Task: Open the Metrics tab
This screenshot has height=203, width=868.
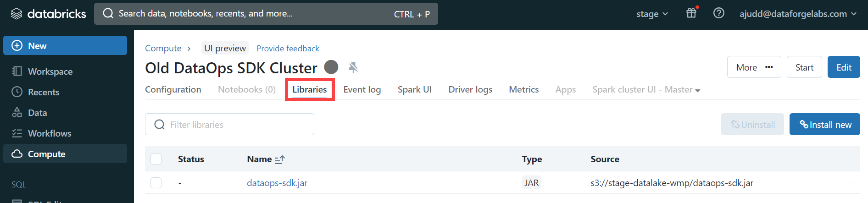Action: click(523, 90)
